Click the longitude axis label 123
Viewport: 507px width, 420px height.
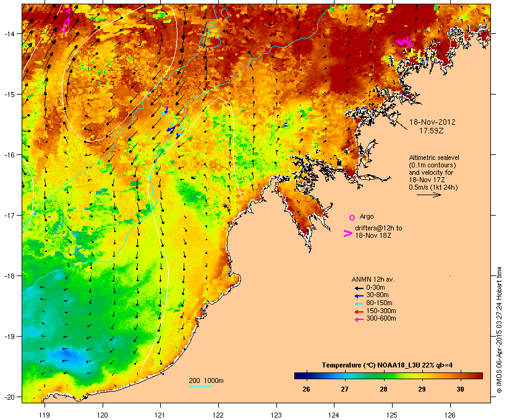tap(276, 415)
